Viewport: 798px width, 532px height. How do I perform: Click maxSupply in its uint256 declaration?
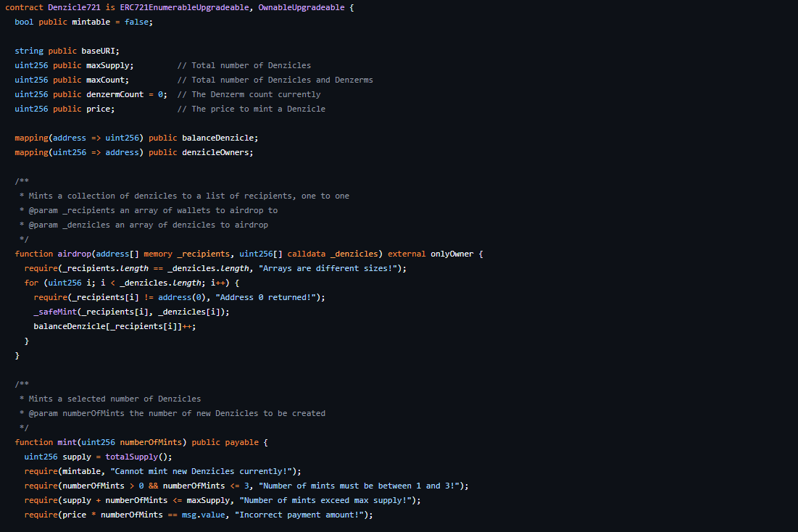click(x=109, y=65)
